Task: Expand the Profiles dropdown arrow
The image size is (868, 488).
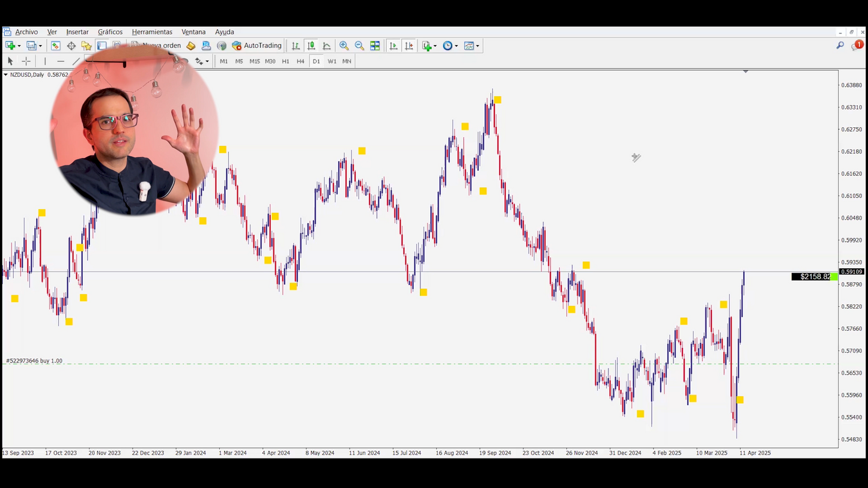Action: pos(40,46)
